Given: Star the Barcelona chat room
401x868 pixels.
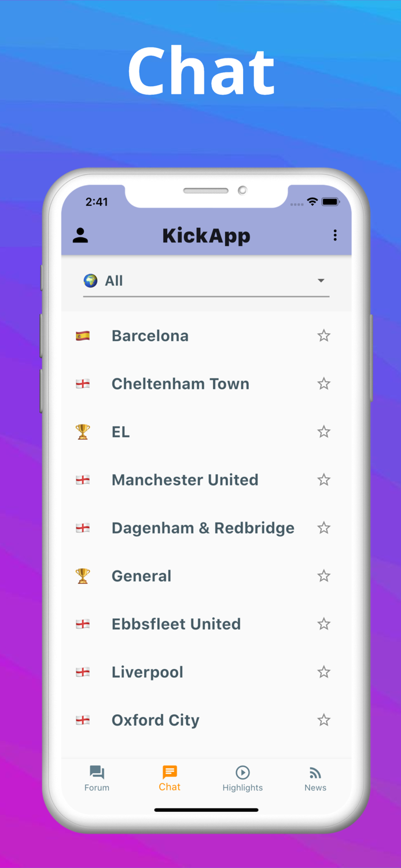Looking at the screenshot, I should (x=323, y=336).
